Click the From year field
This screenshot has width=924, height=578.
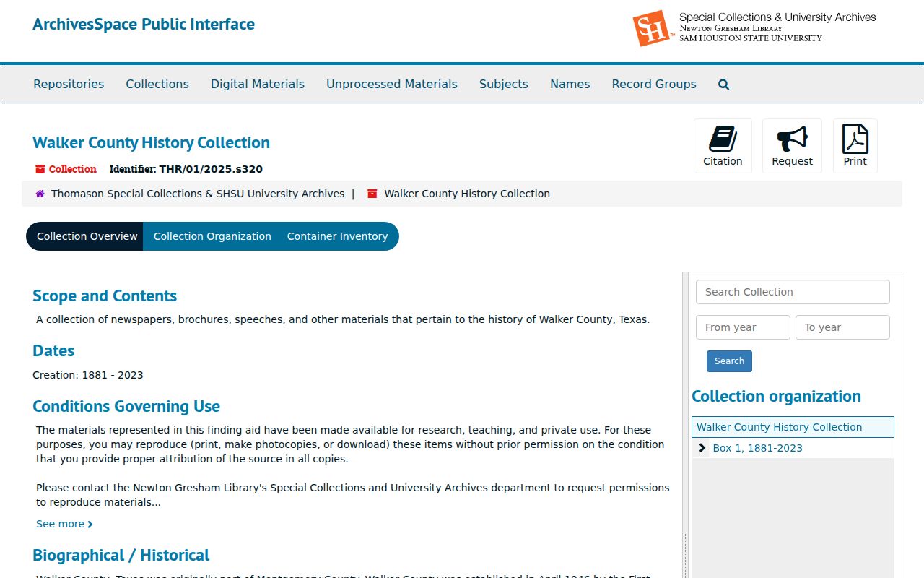click(x=743, y=327)
